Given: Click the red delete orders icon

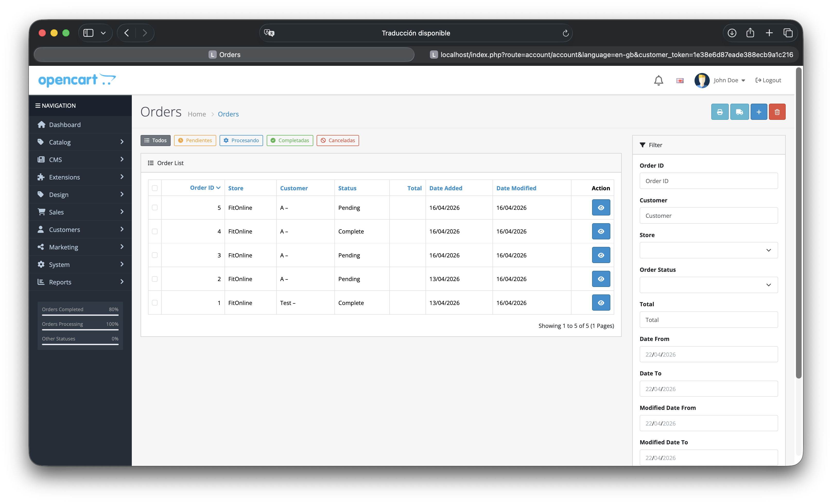Looking at the screenshot, I should [x=777, y=112].
